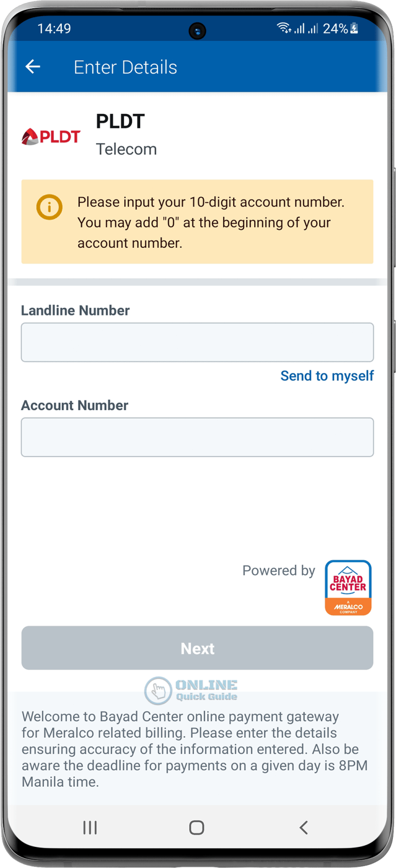The width and height of the screenshot is (396, 868).
Task: Tap the back arrow in header
Action: pos(33,66)
